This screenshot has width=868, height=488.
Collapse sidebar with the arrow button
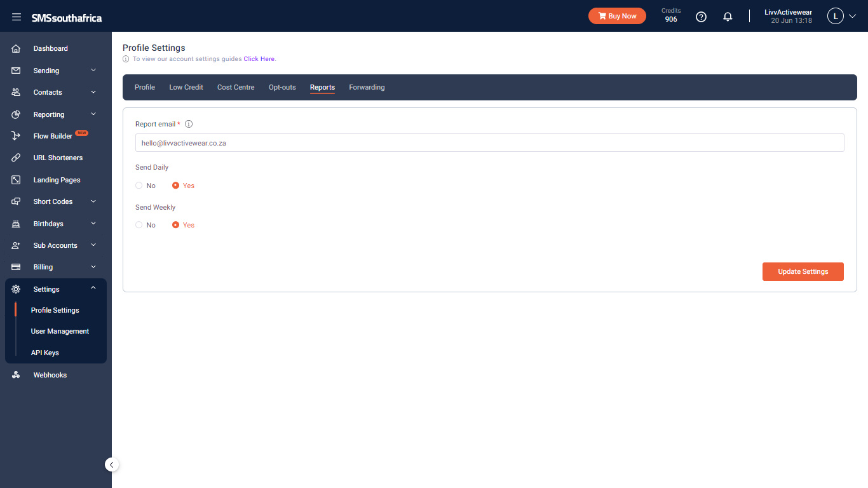112,464
